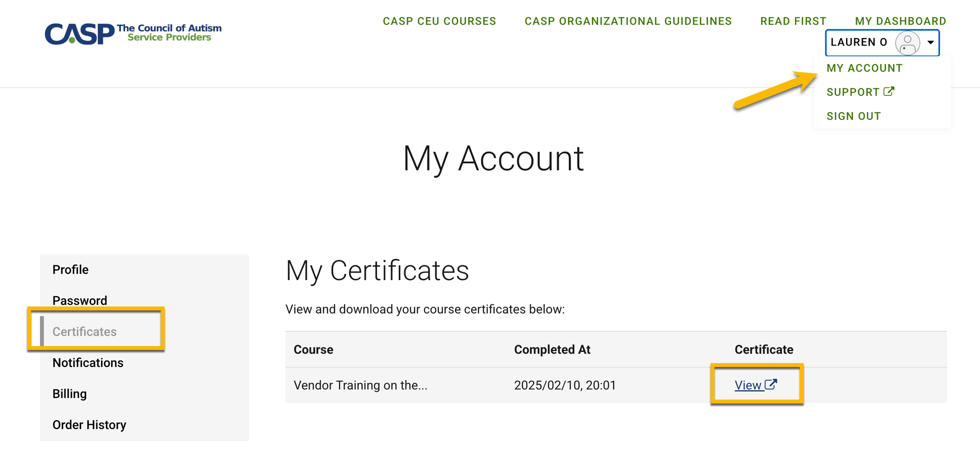Click the external link icon beside SUPPORT
Image resolution: width=980 pixels, height=450 pixels.
point(888,91)
